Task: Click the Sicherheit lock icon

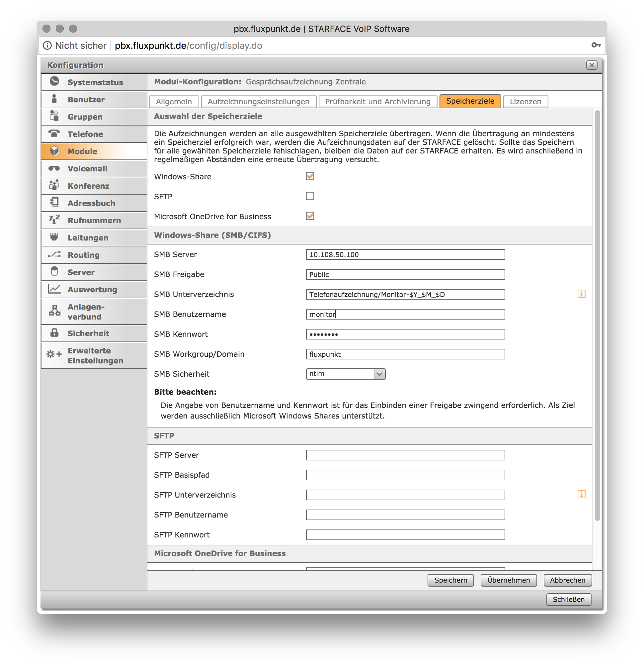Action: pos(54,333)
